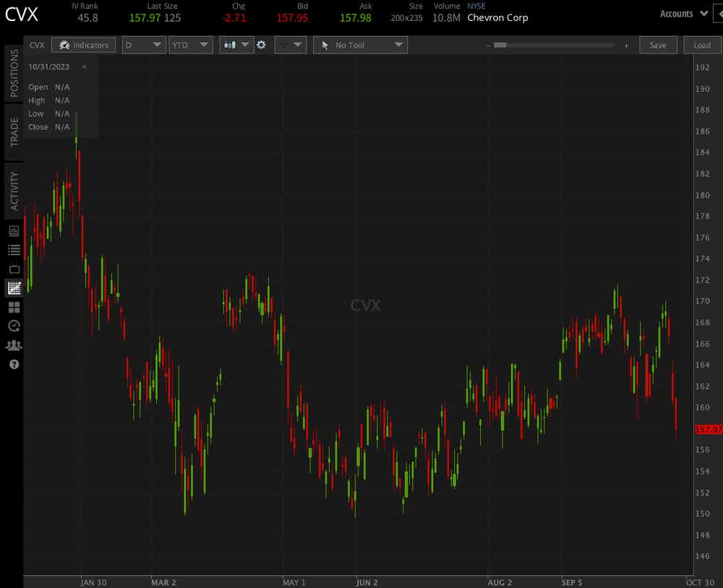Open the TV video feed icon

[x=14, y=269]
